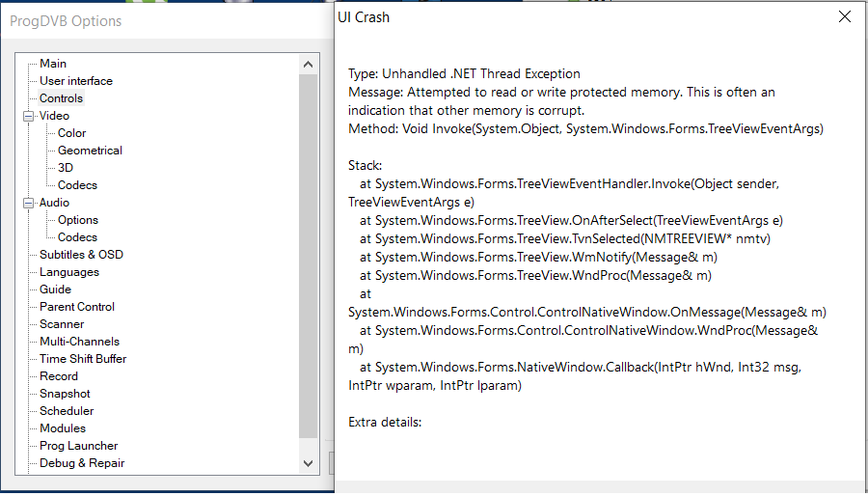Screen dimensions: 868x496
Task: Open Color settings under Video
Action: point(71,133)
